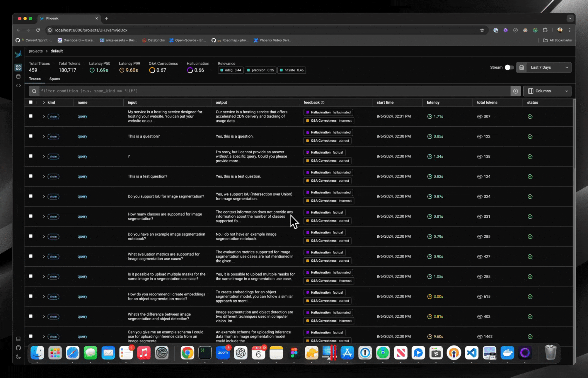This screenshot has width=588, height=378.
Task: Open the Phoenix Video Seri... bookmark
Action: [272, 40]
